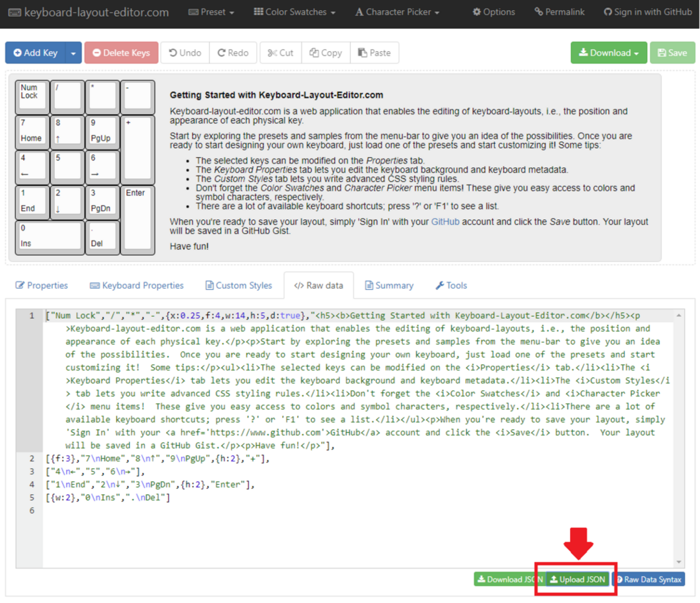Click line number 4 in the gutter
The width and height of the screenshot is (700, 603).
click(x=32, y=485)
